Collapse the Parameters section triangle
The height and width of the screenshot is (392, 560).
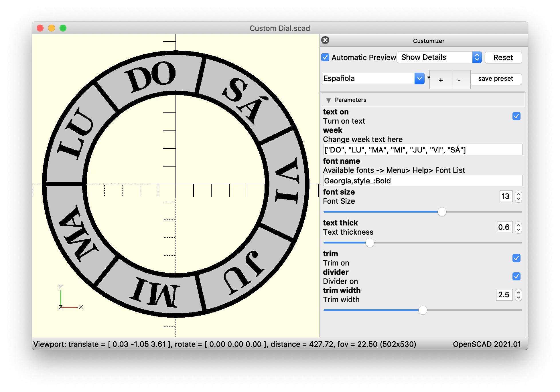pos(328,100)
